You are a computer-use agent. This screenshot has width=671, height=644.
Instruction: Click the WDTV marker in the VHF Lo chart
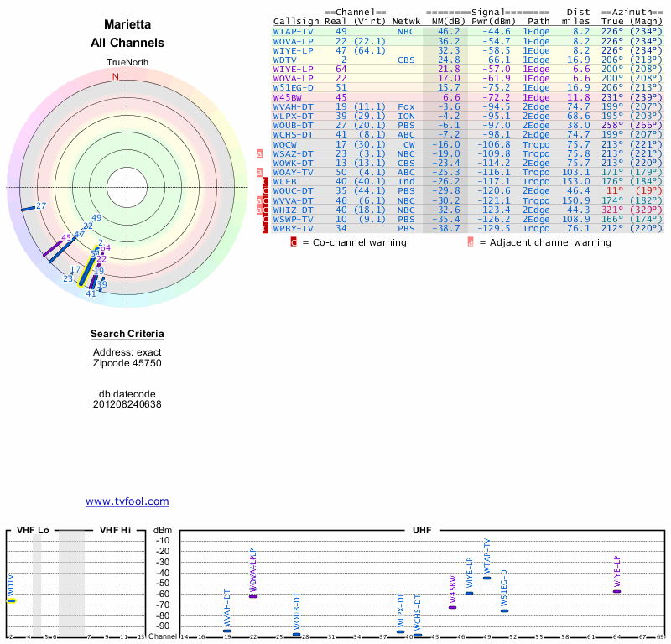[11, 600]
